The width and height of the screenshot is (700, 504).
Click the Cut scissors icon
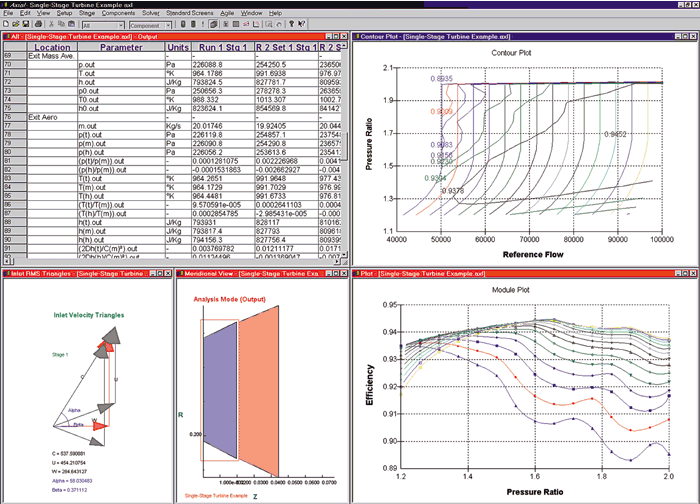tap(51, 24)
